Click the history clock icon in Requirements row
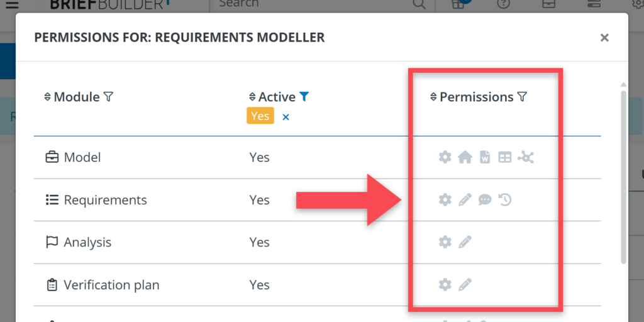The height and width of the screenshot is (322, 644). (505, 200)
